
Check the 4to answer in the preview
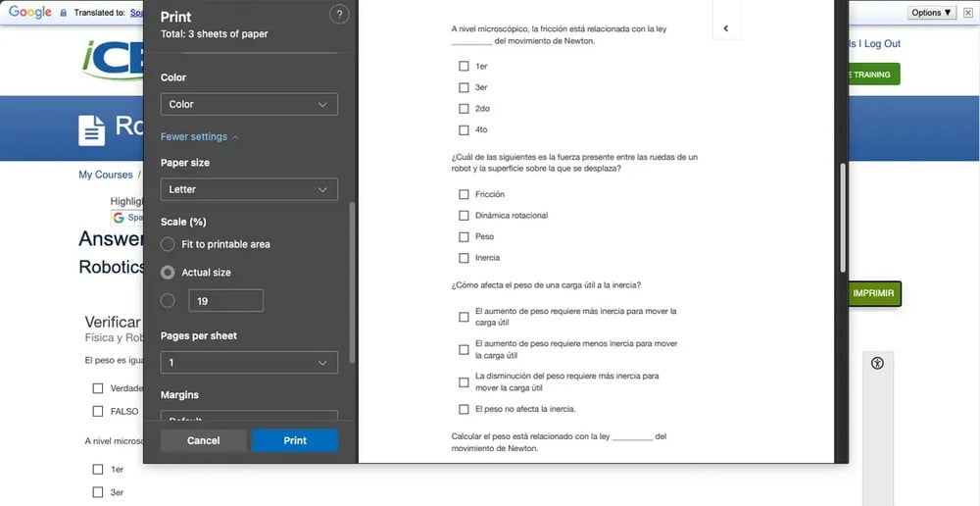pyautogui.click(x=464, y=130)
